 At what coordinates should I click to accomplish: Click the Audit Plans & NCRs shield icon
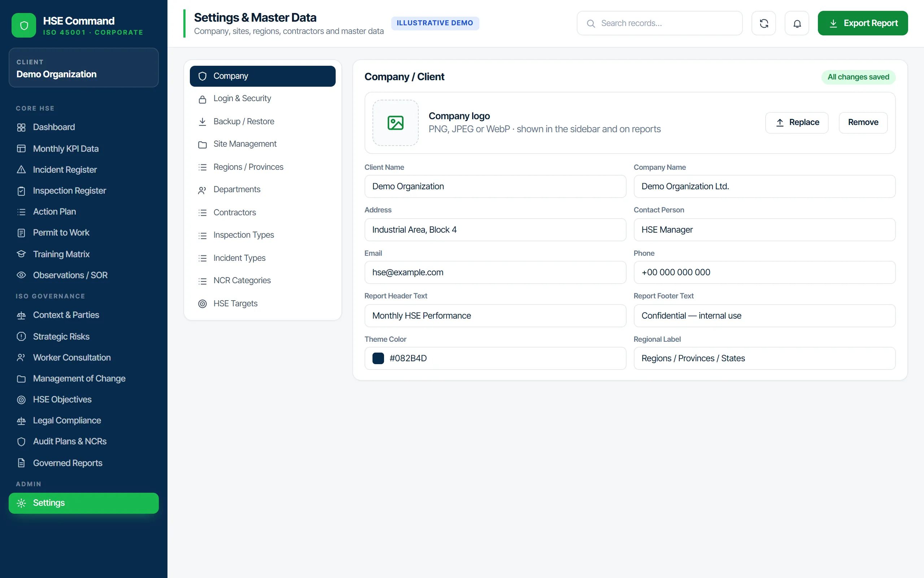coord(21,442)
